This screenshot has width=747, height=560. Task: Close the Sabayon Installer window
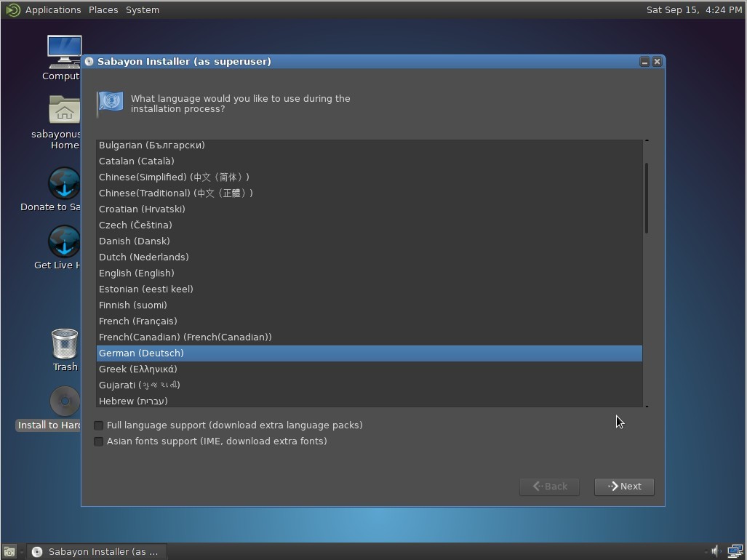point(657,61)
